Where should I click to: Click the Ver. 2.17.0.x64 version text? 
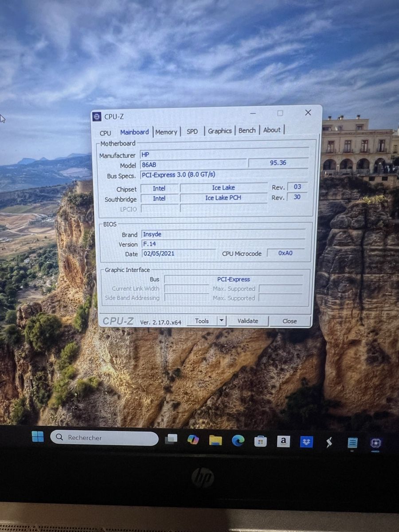coord(161,322)
